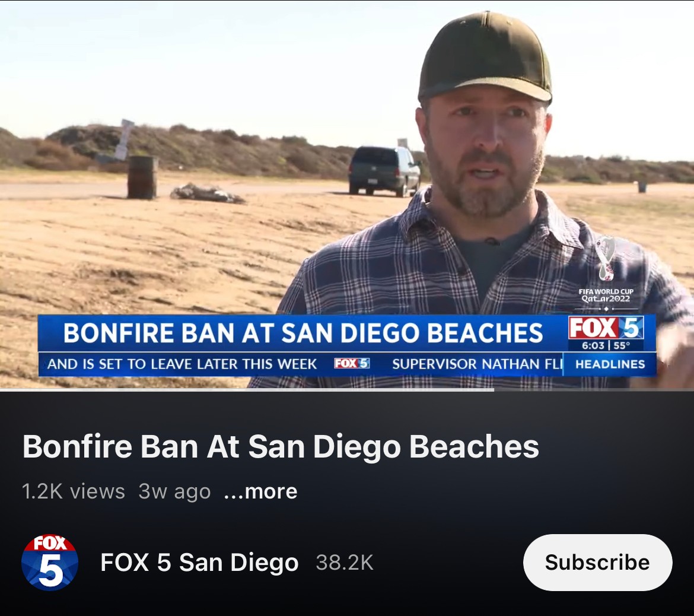Open the FOX 5 channel avatar
Screen dimensions: 694x616
point(50,563)
